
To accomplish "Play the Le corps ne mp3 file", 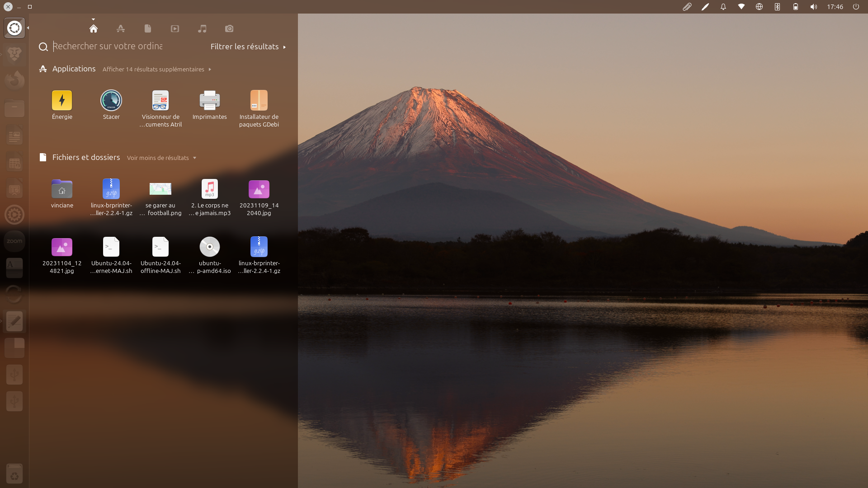I will 210,189.
